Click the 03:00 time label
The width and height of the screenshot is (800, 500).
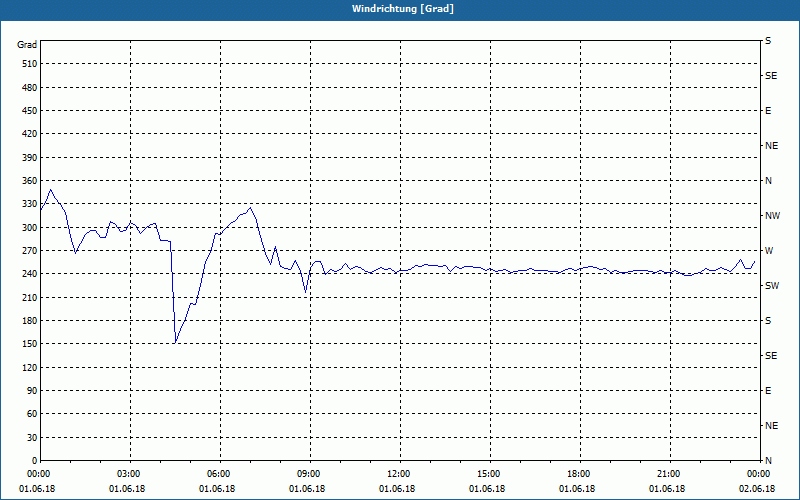131,474
